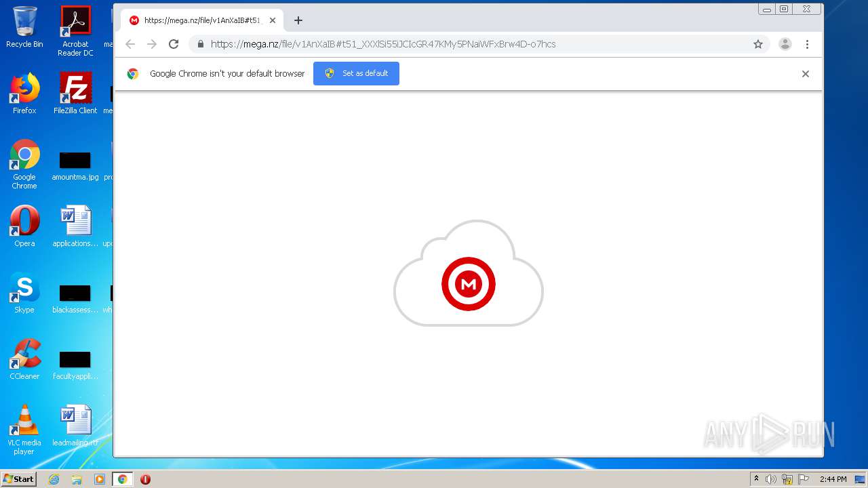868x488 pixels.
Task: Open Recycle Bin on desktop
Action: tap(24, 27)
